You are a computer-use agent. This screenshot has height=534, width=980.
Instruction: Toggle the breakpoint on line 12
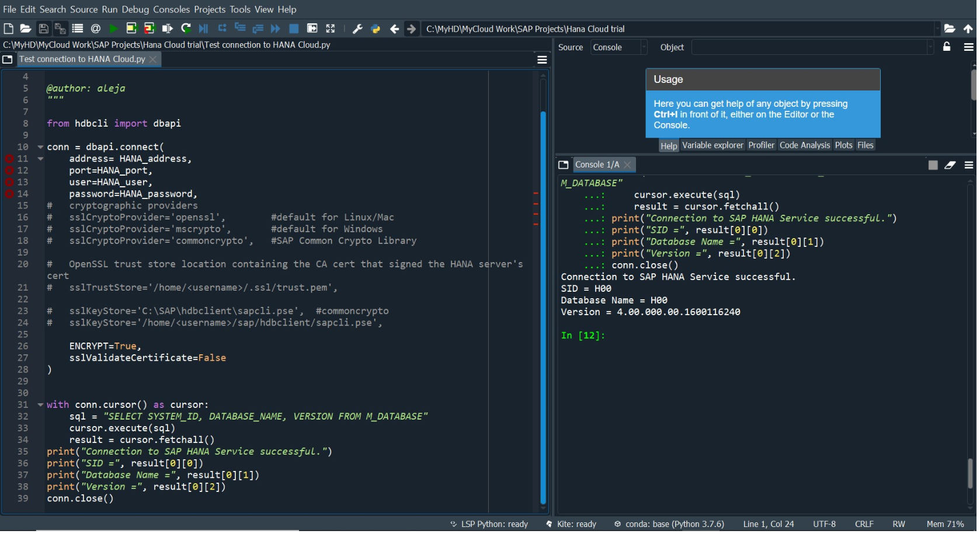pos(9,170)
